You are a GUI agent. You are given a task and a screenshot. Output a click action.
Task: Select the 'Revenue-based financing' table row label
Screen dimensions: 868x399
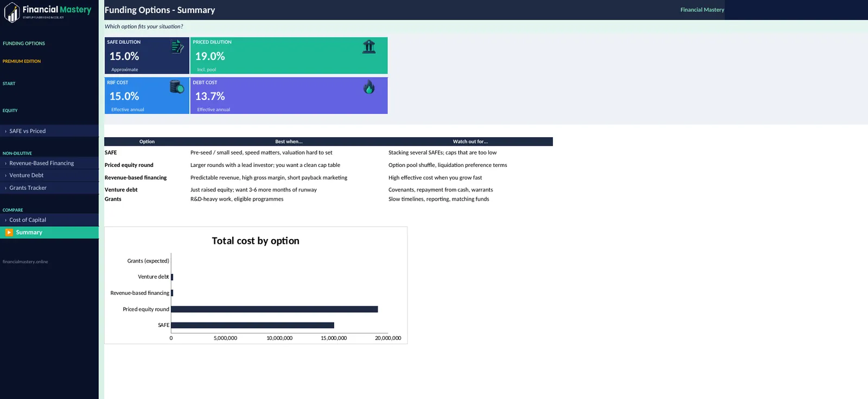pos(136,178)
